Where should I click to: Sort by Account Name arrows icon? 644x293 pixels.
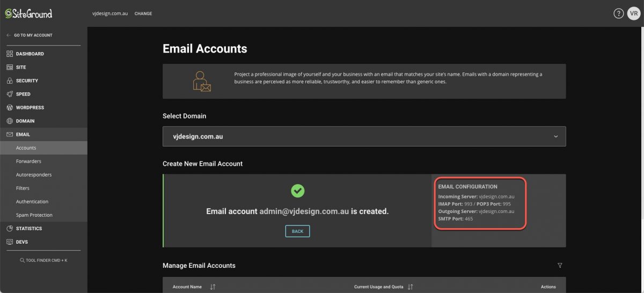pos(213,287)
